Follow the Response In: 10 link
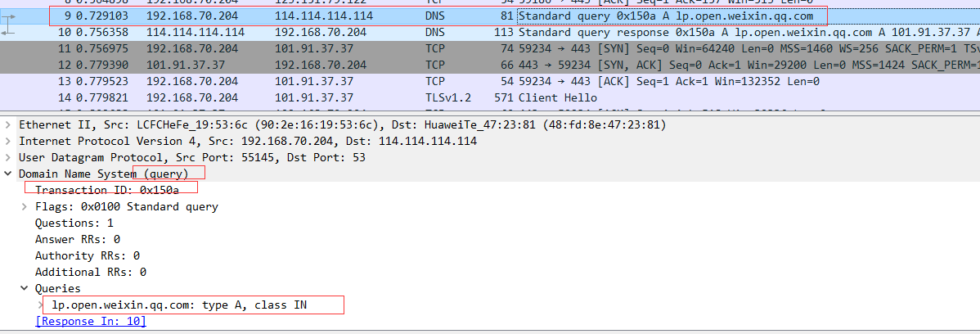This screenshot has width=980, height=334. coord(91,322)
